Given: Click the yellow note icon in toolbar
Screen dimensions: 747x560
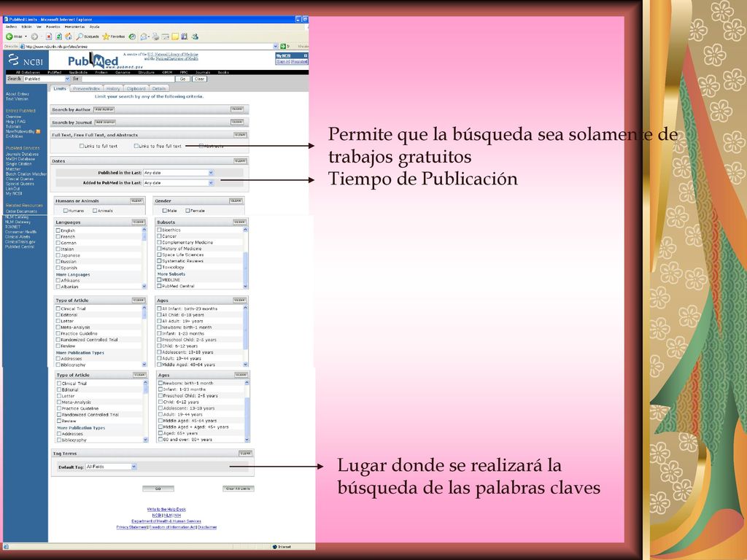Looking at the screenshot, I should point(175,36).
